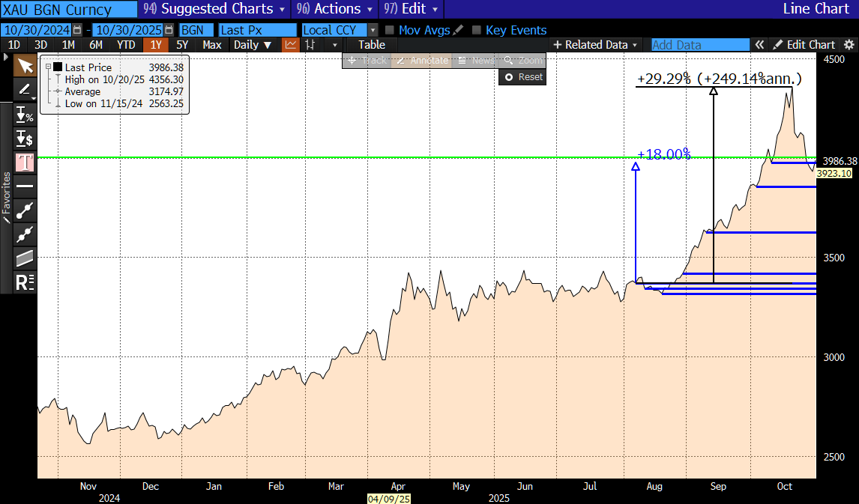Open the Local CCY dropdown arrow

pyautogui.click(x=373, y=30)
